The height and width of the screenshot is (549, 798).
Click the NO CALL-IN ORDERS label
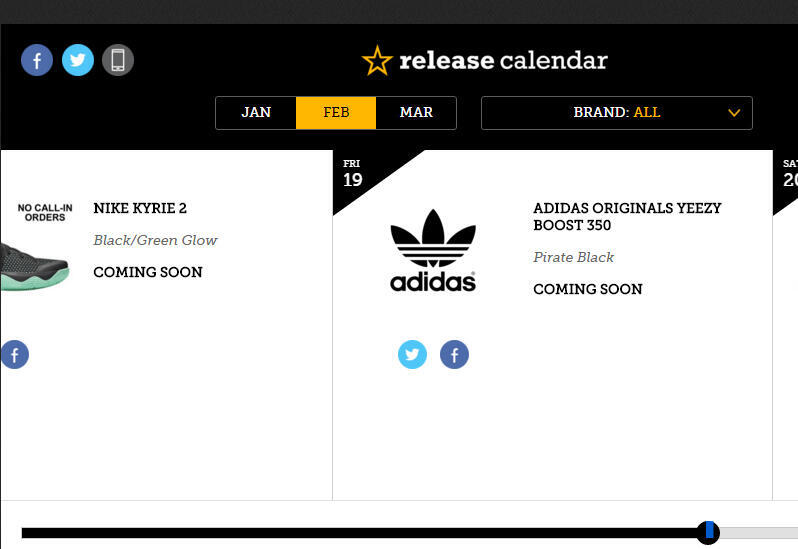point(45,213)
